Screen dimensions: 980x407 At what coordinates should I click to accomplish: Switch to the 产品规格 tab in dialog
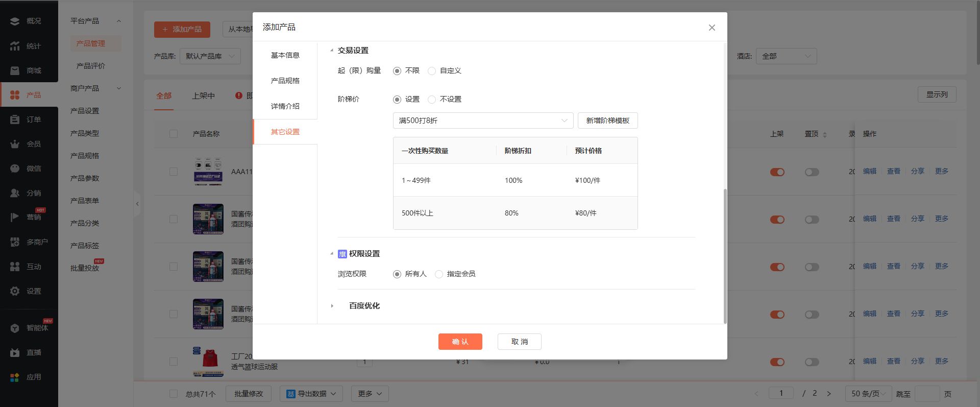point(285,81)
